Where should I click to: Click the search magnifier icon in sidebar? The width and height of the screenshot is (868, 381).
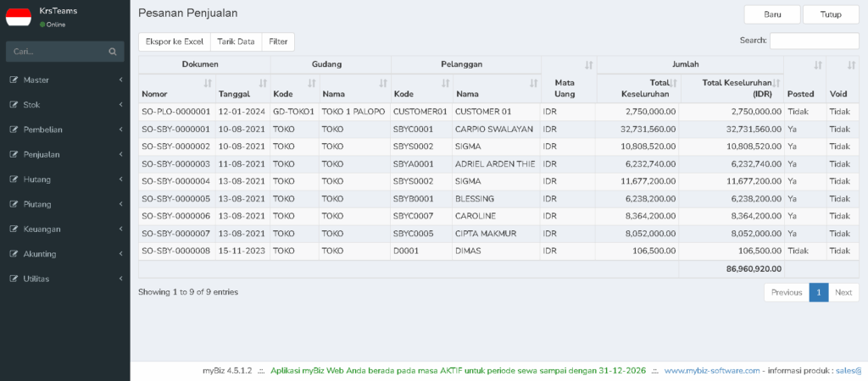pos(113,52)
